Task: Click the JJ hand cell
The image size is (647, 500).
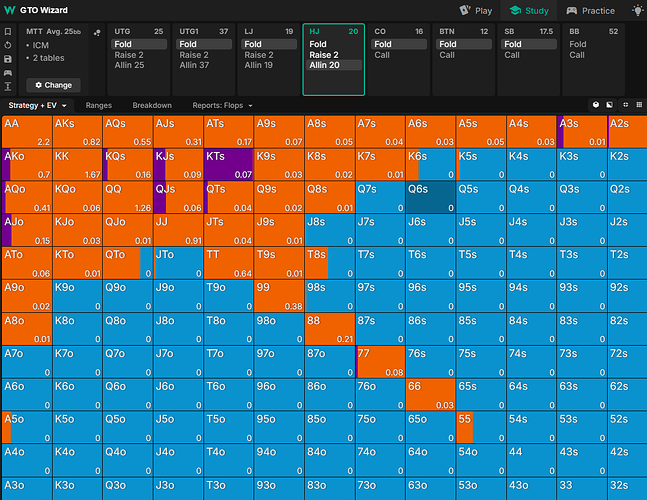Action: click(x=178, y=230)
